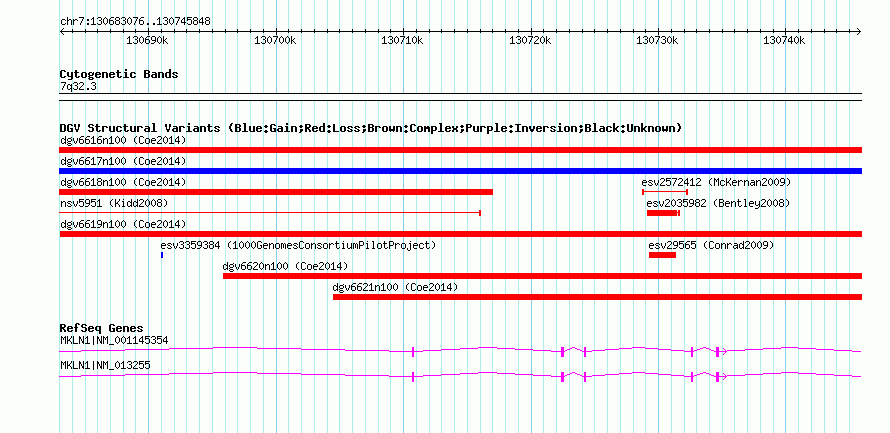Open label esv3359384 (1000GenomesConsortiumPilotProject)
The image size is (890, 433).
coord(298,245)
